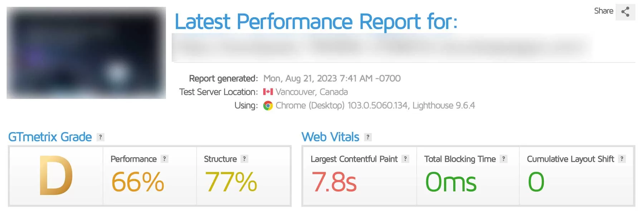Click the Structure help question mark
Viewport: 644px width, 224px height.
(244, 159)
